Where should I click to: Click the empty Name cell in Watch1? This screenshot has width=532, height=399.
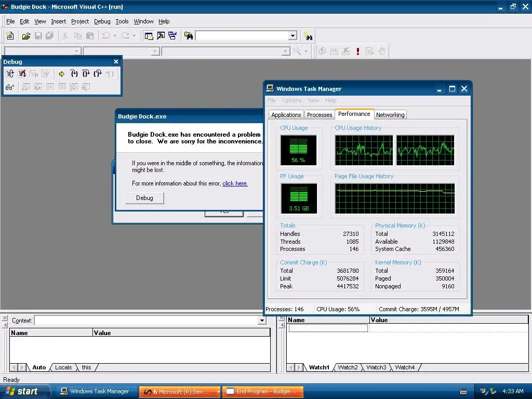pyautogui.click(x=328, y=328)
